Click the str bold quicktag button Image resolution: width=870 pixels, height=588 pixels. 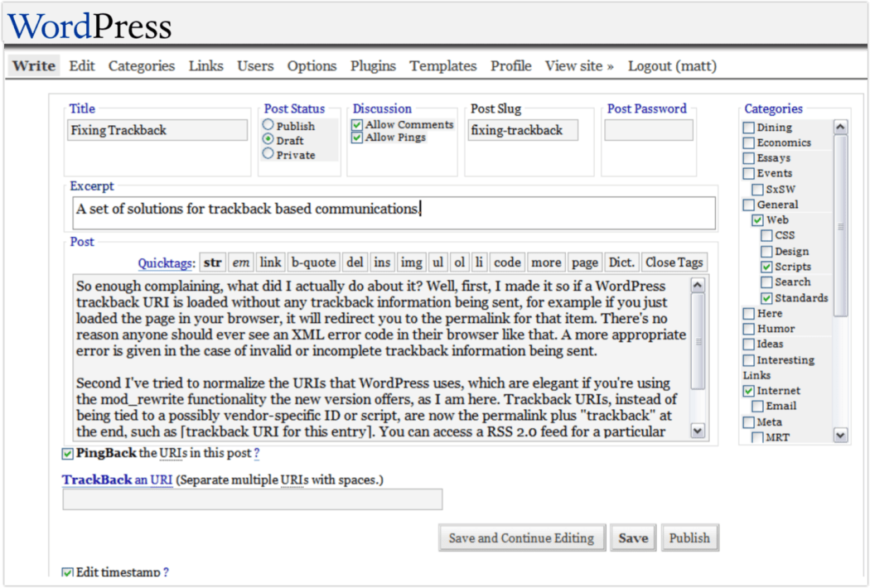click(x=213, y=263)
